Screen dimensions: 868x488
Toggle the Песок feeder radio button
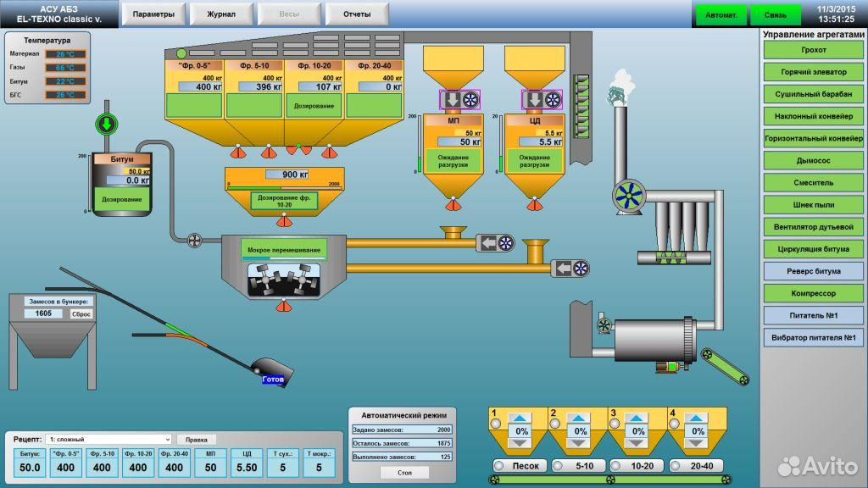click(499, 466)
